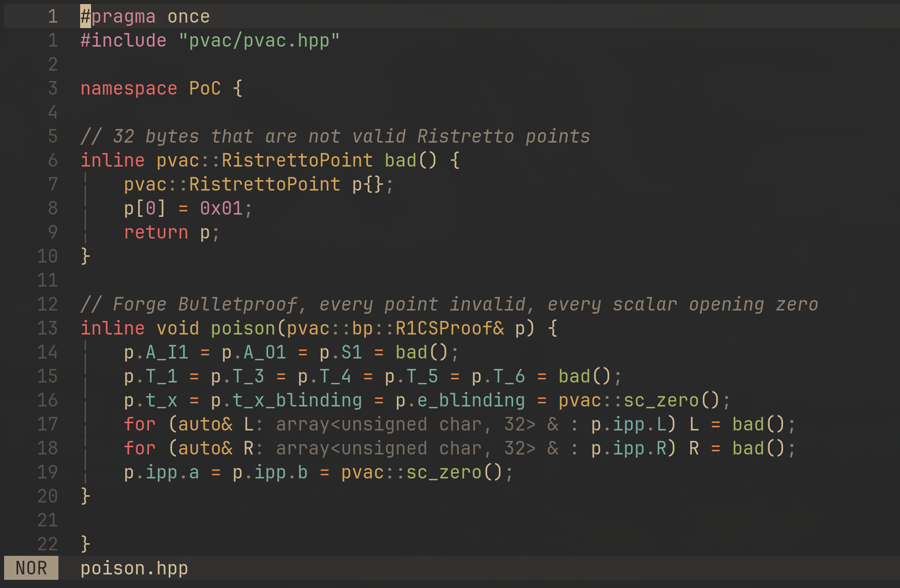Image resolution: width=900 pixels, height=588 pixels.
Task: Place cursor on '#pragma once' line
Action: coord(145,17)
